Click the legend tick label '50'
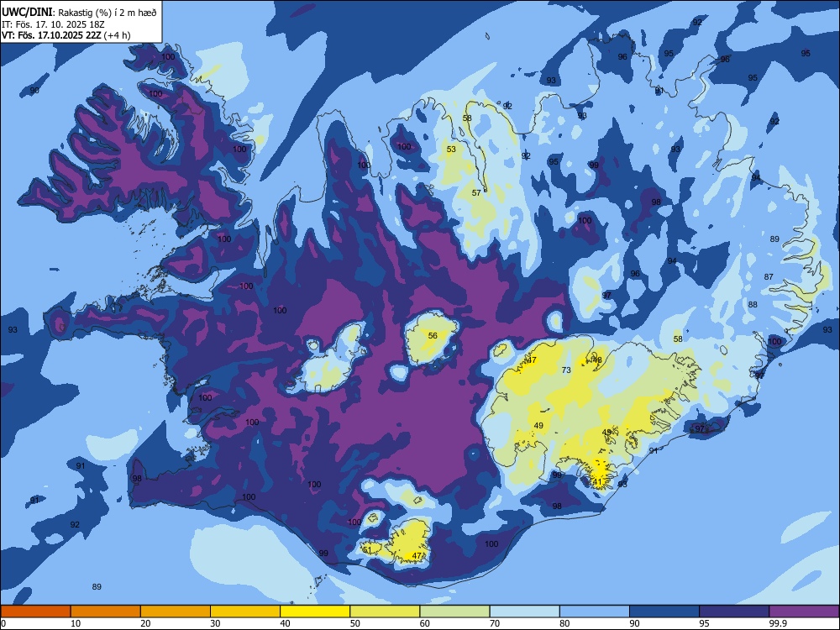840x630 pixels. [x=355, y=623]
